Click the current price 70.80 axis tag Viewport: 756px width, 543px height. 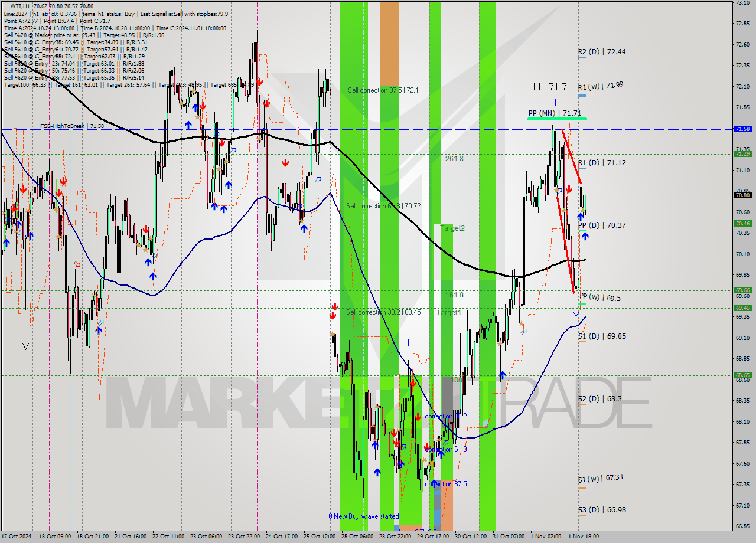[742, 195]
